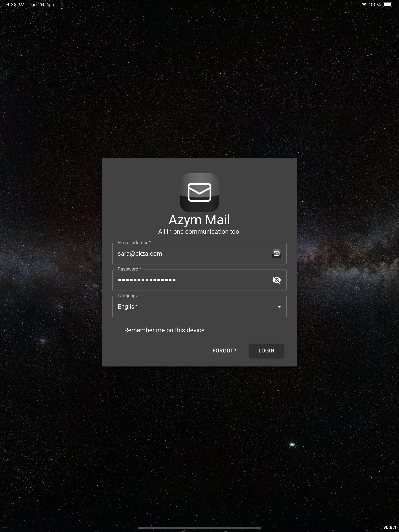Open the Language dropdown arrow

point(279,306)
